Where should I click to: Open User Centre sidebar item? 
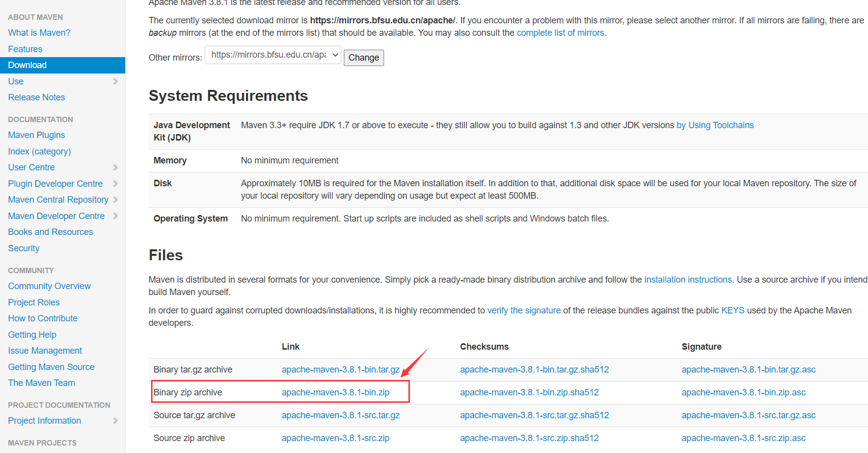click(32, 167)
